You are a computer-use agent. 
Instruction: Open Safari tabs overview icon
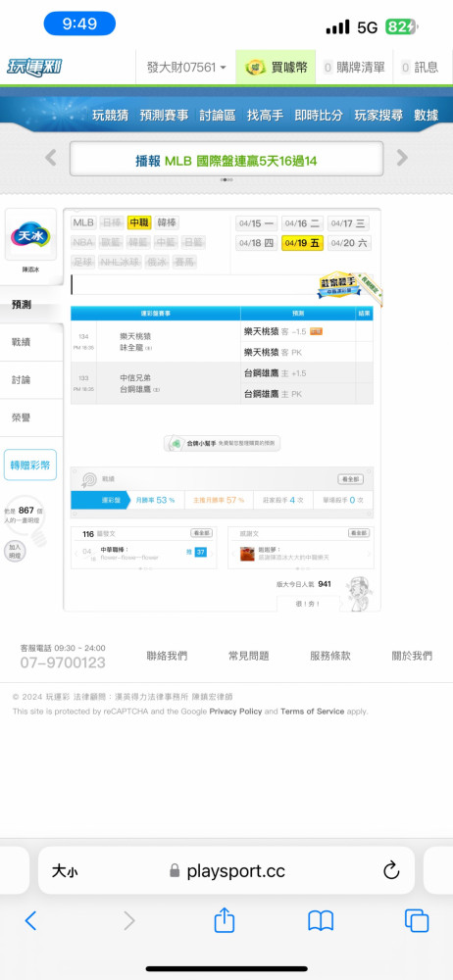pyautogui.click(x=416, y=920)
